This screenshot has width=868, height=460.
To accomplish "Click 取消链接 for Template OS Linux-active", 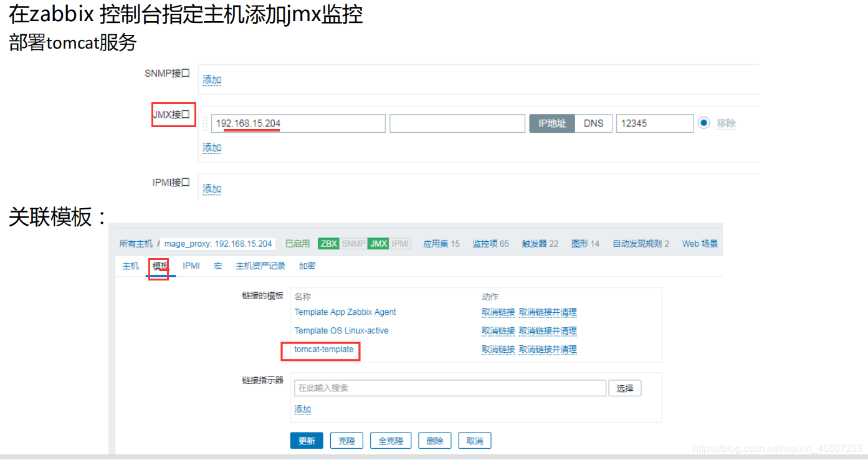I will click(498, 331).
